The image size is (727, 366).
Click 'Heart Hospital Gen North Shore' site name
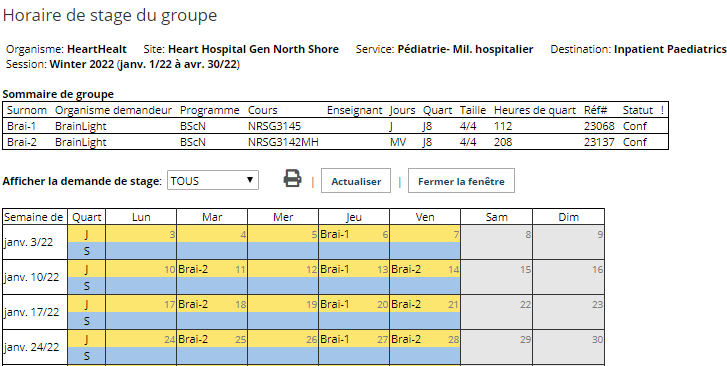click(253, 49)
